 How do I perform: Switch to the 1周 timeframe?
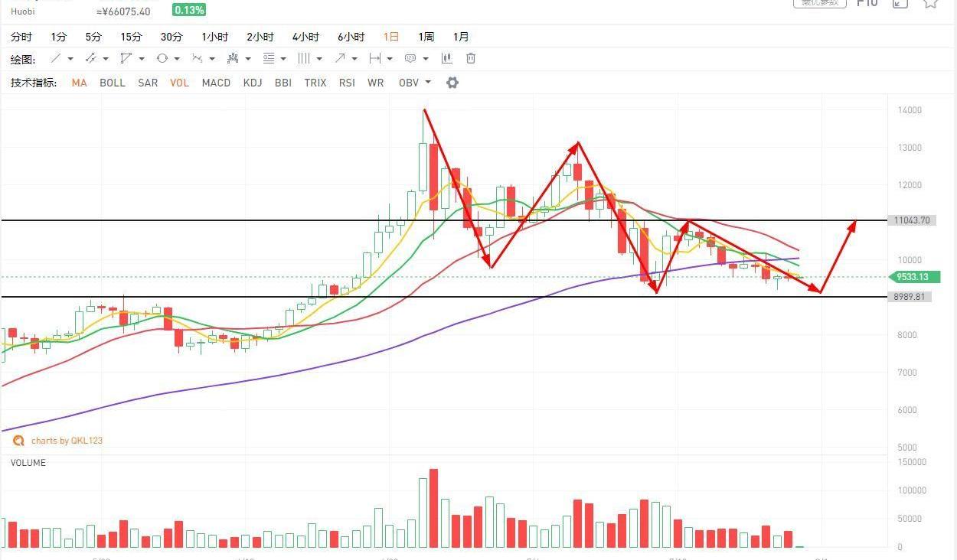tap(426, 37)
